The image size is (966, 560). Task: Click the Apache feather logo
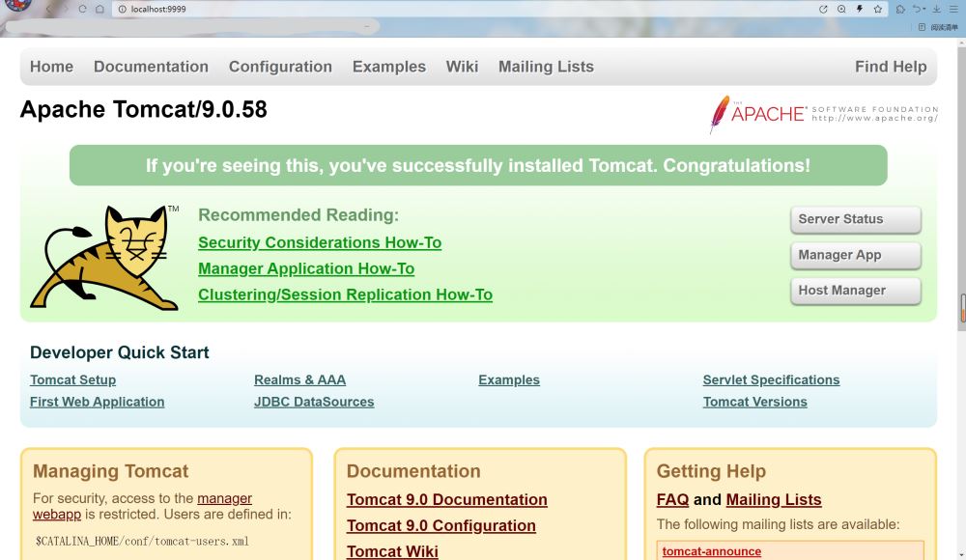[x=720, y=114]
